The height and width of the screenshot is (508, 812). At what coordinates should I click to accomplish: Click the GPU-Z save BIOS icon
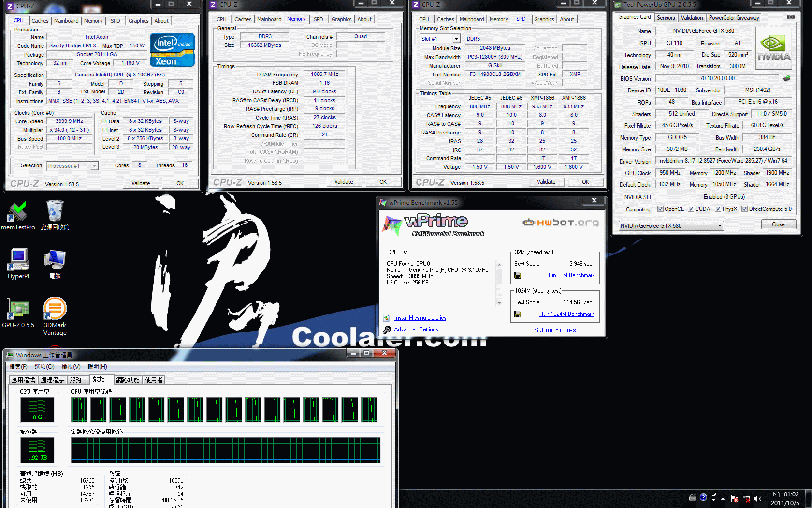tap(787, 78)
